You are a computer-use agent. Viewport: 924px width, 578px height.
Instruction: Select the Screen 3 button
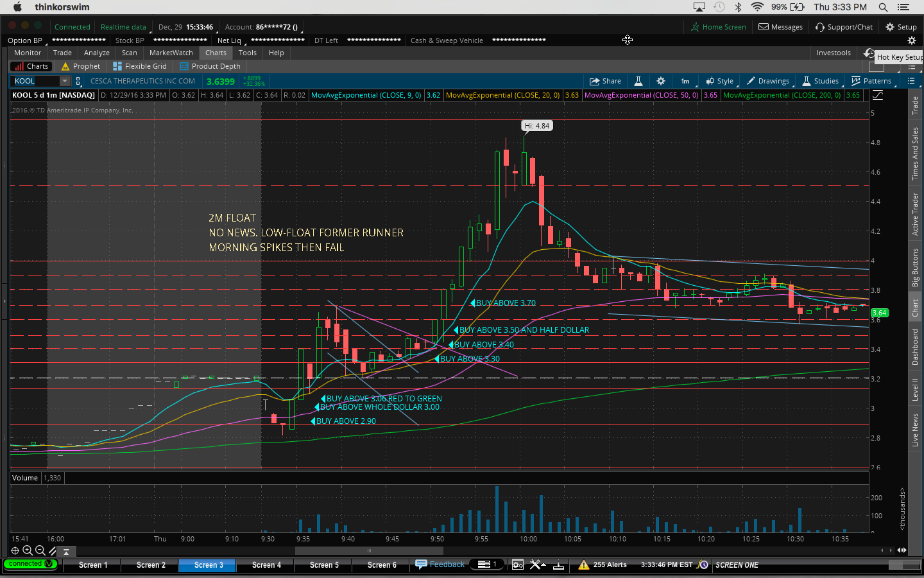click(x=209, y=565)
